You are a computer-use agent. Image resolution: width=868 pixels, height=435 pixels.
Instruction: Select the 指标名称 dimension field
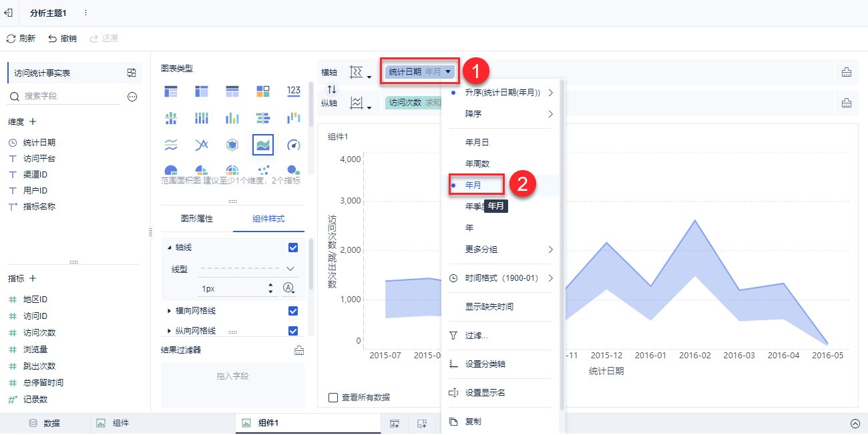click(x=39, y=207)
